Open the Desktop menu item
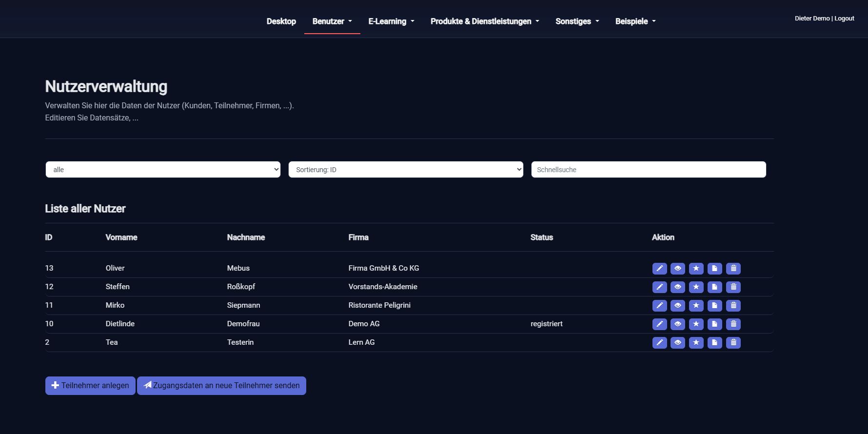 [x=281, y=21]
